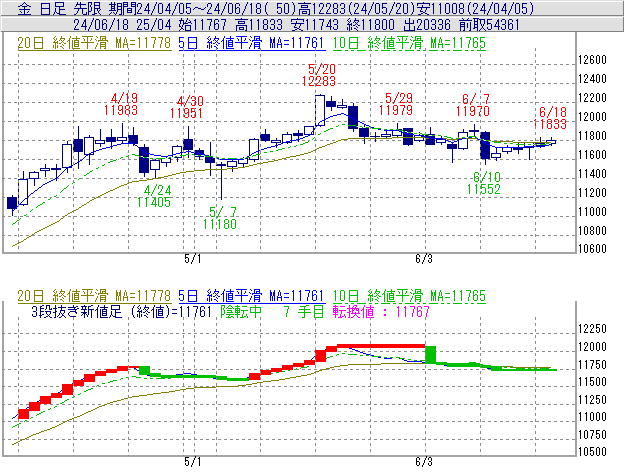Click the 5/20 tall white candlestick
Screen dimensions: 624x475
click(320, 111)
